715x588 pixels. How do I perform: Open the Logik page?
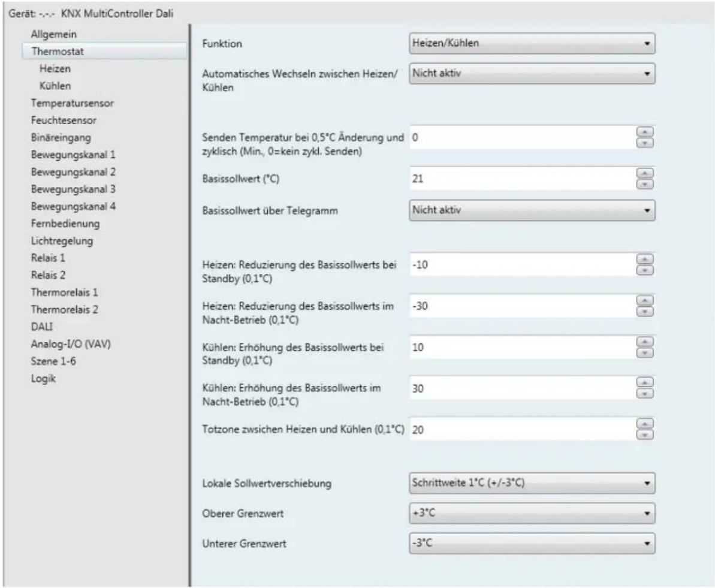click(x=43, y=378)
